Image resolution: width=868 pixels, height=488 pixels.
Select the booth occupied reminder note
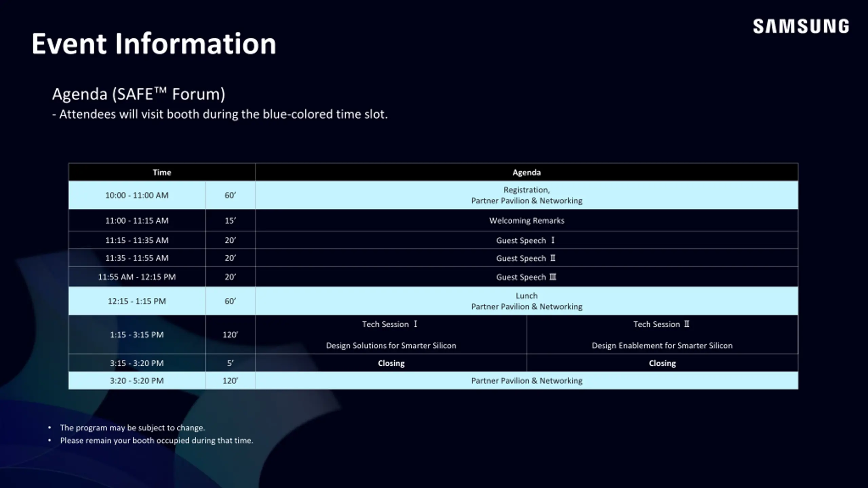tap(157, 440)
